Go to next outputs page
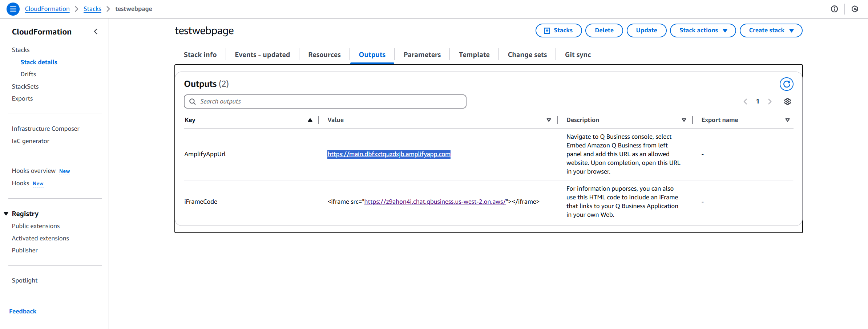The image size is (868, 329). coord(770,102)
